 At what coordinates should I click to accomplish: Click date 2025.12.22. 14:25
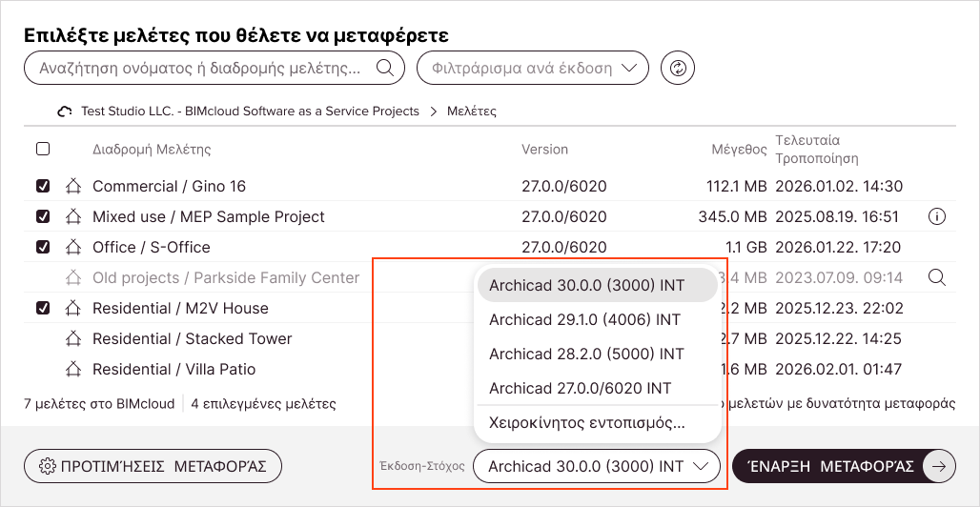839,339
